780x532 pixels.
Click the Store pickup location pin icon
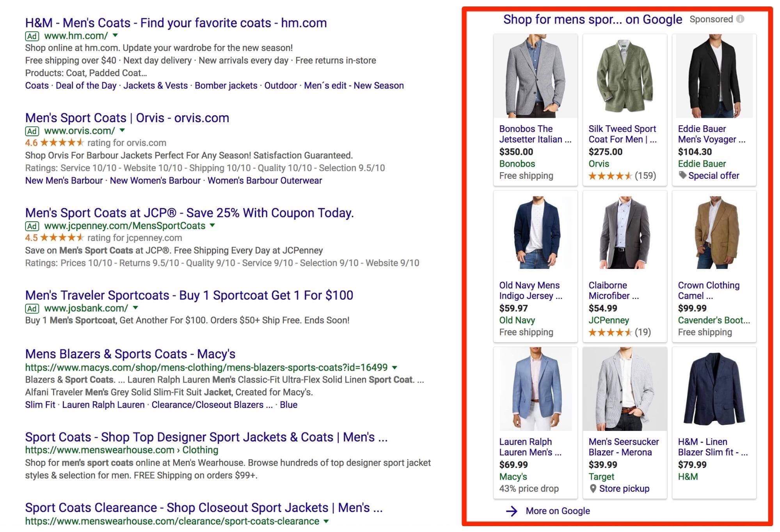[x=594, y=488]
